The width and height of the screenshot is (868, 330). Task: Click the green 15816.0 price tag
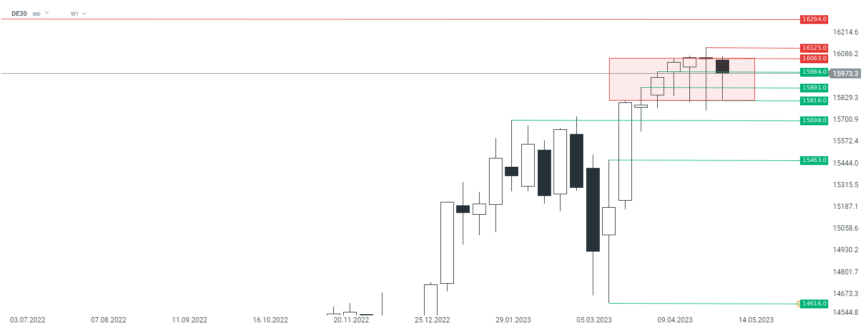tap(814, 101)
